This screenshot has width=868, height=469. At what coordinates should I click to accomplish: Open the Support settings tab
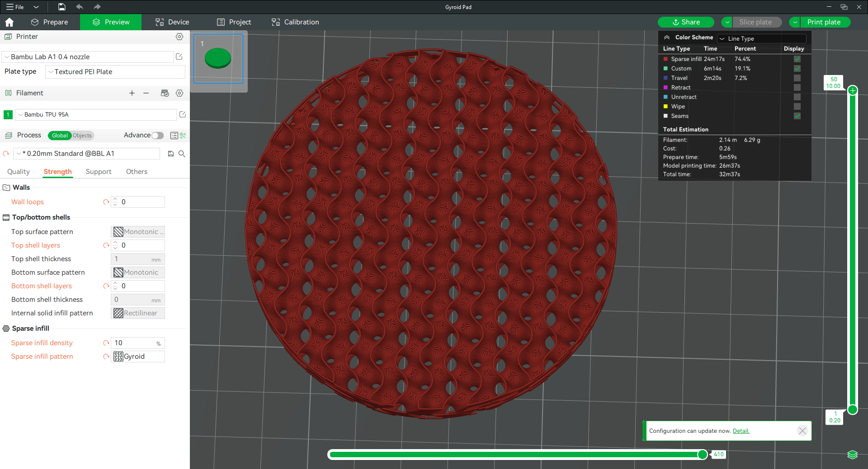(x=99, y=172)
